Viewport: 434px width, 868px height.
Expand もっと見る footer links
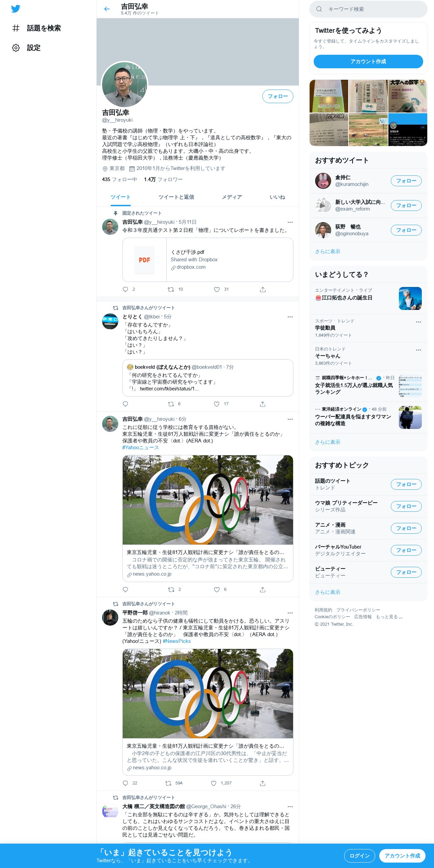tap(389, 617)
